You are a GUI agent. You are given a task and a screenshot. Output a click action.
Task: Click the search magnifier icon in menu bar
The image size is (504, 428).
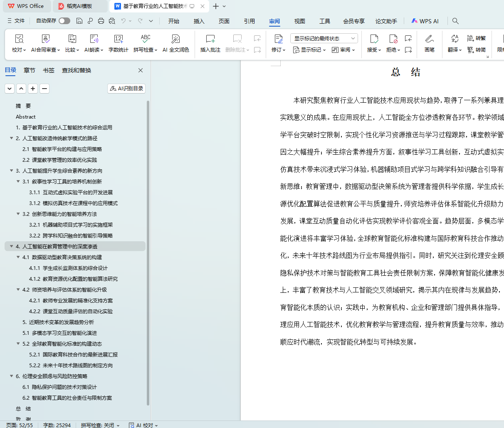pos(455,21)
